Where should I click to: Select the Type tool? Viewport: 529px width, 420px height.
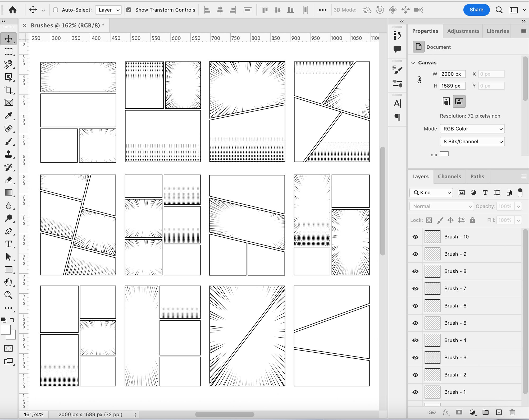[9, 244]
